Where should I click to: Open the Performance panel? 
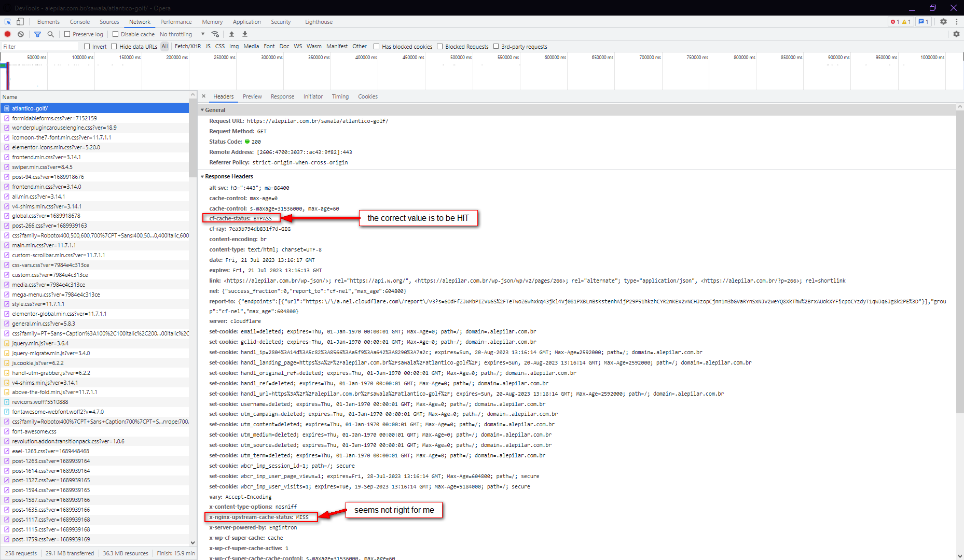[x=176, y=22]
